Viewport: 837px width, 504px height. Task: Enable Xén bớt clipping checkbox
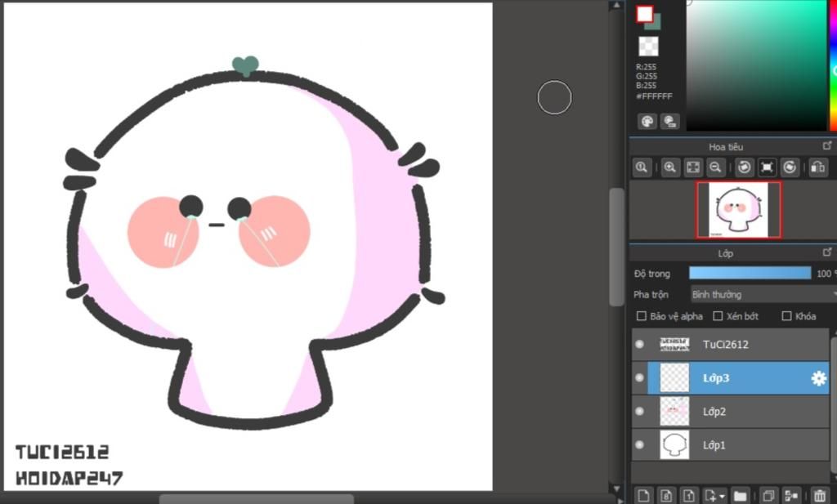point(718,316)
